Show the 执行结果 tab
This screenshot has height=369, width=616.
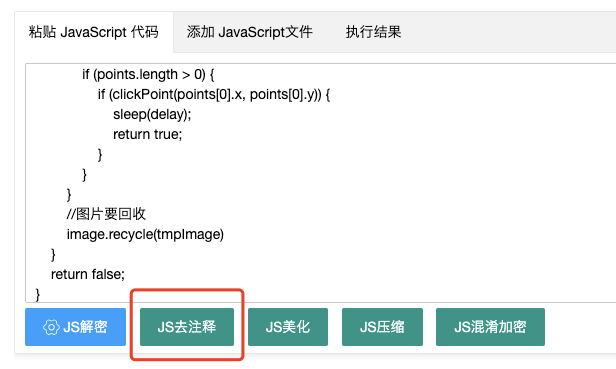click(x=373, y=32)
